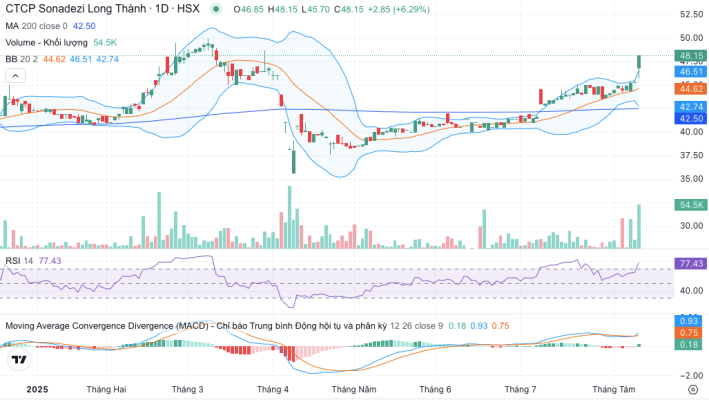Click the Tháng 7 time axis label
This screenshot has width=709, height=400.
[520, 389]
